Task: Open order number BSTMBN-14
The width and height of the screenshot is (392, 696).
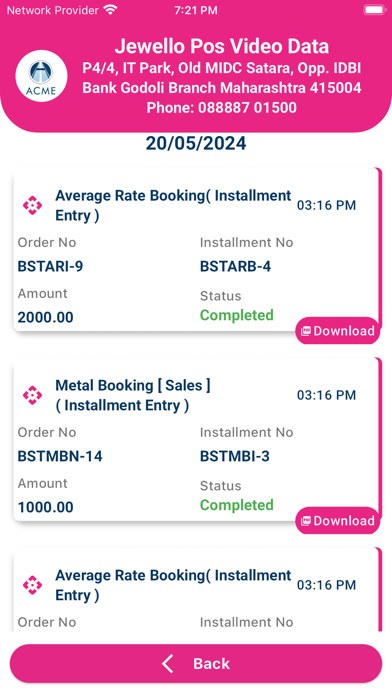Action: point(60,456)
